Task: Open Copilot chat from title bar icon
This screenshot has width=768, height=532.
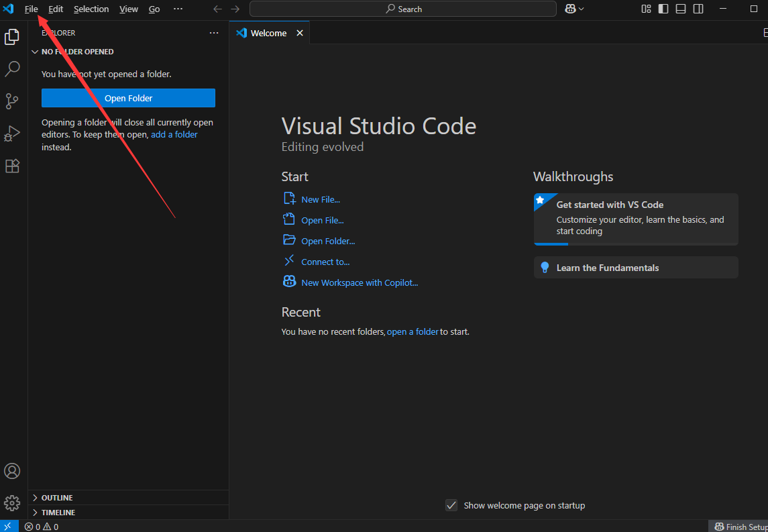Action: (x=569, y=9)
